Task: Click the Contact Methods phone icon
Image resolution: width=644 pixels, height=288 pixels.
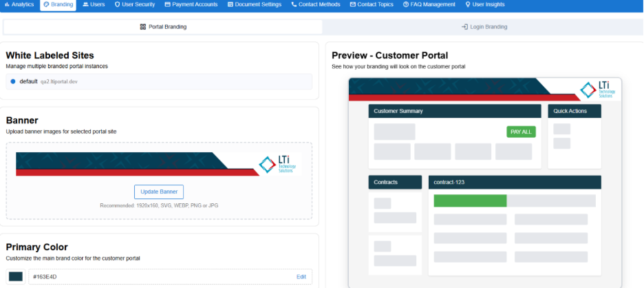Action: (x=294, y=5)
